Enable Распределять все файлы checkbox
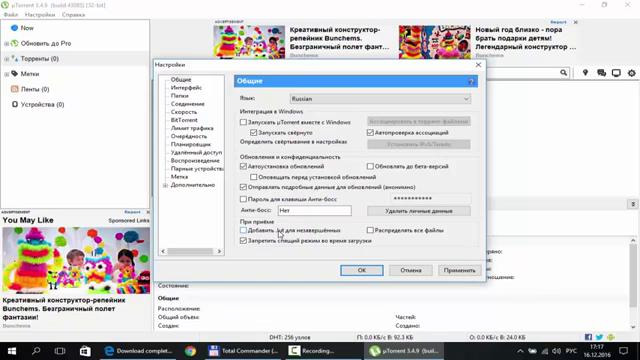Viewport: 640px width, 360px height. click(370, 230)
